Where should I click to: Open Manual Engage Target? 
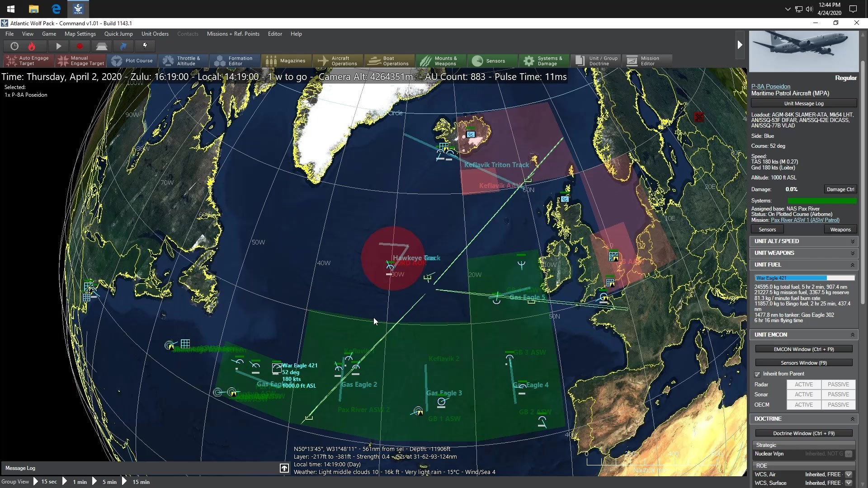82,61
